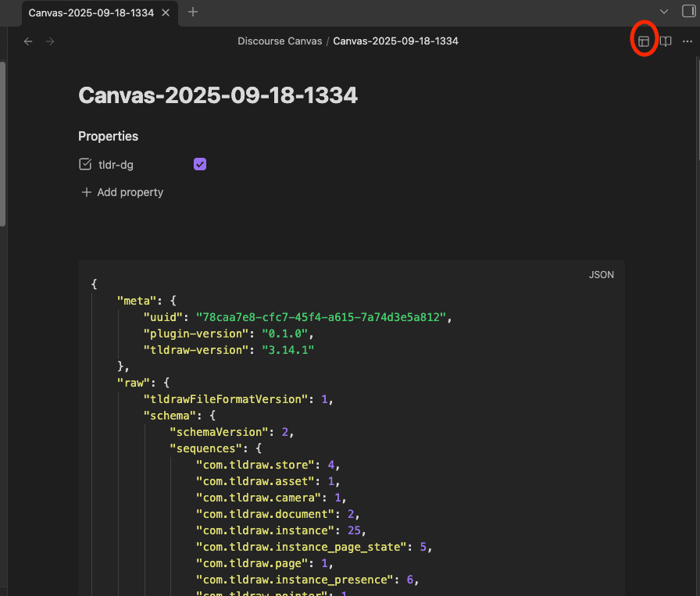Open the more options (...) menu
Screen dimensions: 700x596
coord(687,41)
